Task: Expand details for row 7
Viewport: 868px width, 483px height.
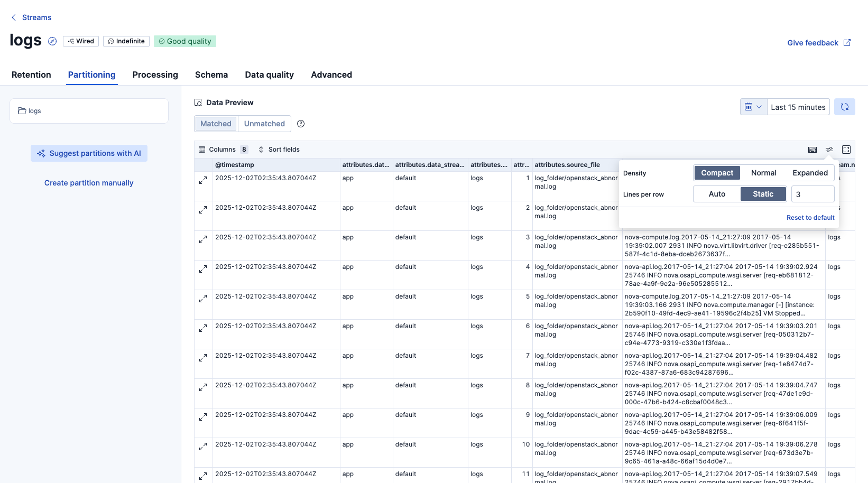Action: click(x=203, y=358)
